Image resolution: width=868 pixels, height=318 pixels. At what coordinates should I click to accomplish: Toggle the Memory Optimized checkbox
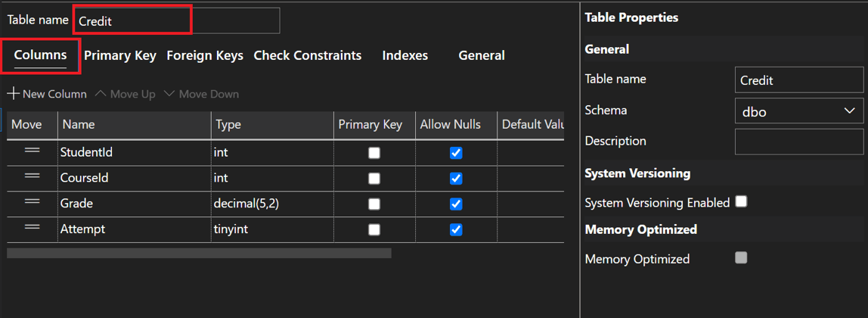click(x=741, y=258)
